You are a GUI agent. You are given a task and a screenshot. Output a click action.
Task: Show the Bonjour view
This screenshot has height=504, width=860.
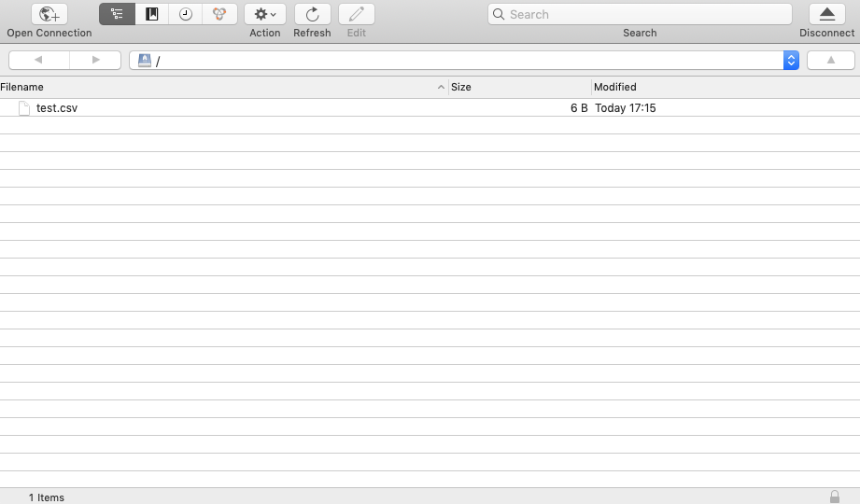[219, 14]
